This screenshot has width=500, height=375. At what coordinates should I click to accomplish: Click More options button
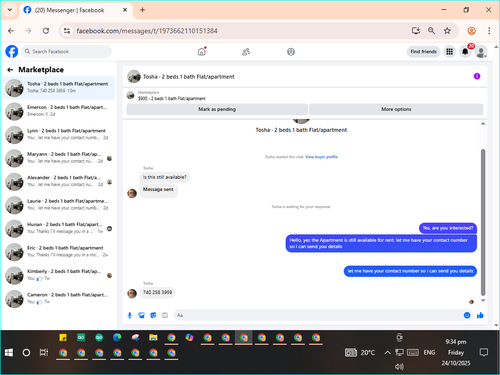[396, 109]
